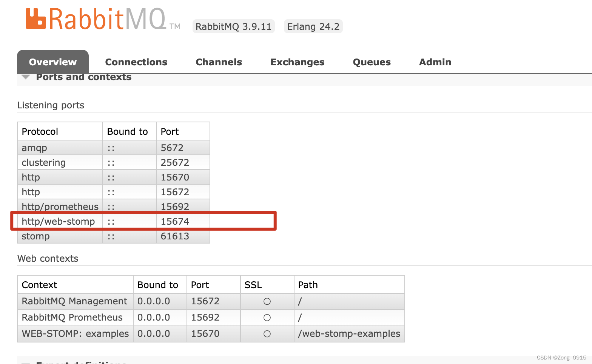Click SSL indicator in RabbitMQ Management row
The width and height of the screenshot is (592, 364).
click(x=267, y=301)
